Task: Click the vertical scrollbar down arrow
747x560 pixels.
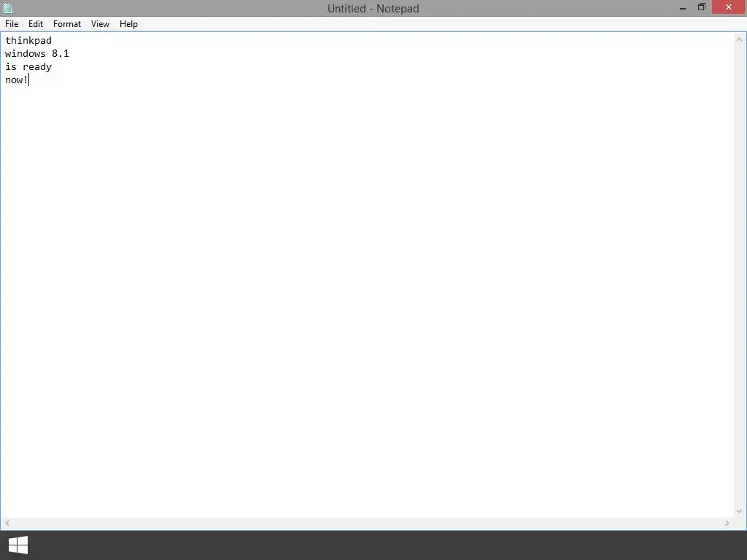Action: coord(739,511)
